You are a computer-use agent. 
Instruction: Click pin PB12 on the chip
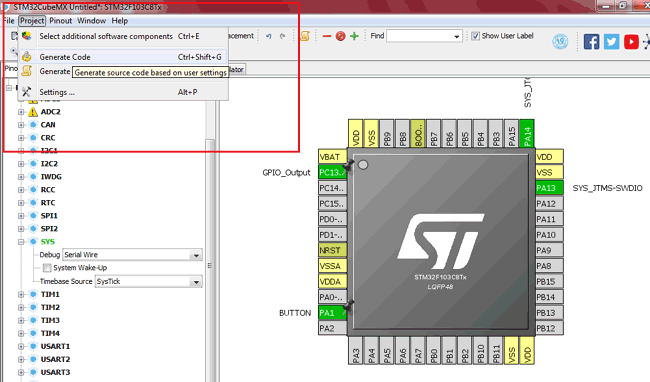549,328
